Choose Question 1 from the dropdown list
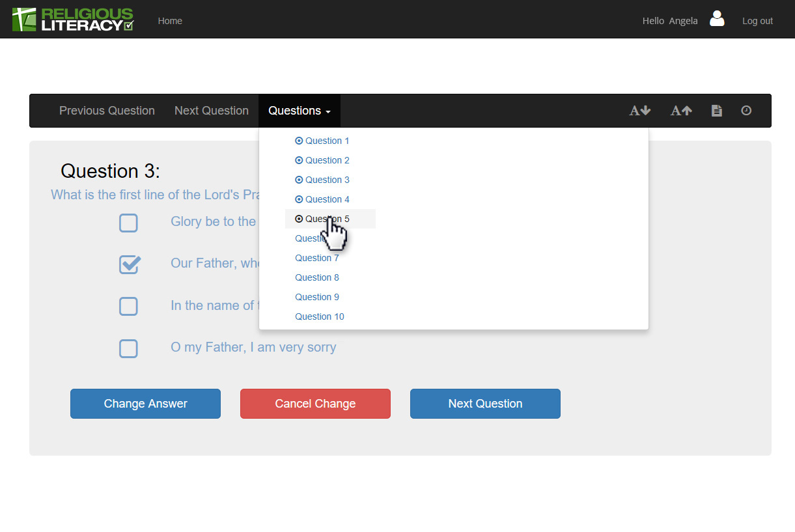Screen dimensions: 795x532 [327, 141]
